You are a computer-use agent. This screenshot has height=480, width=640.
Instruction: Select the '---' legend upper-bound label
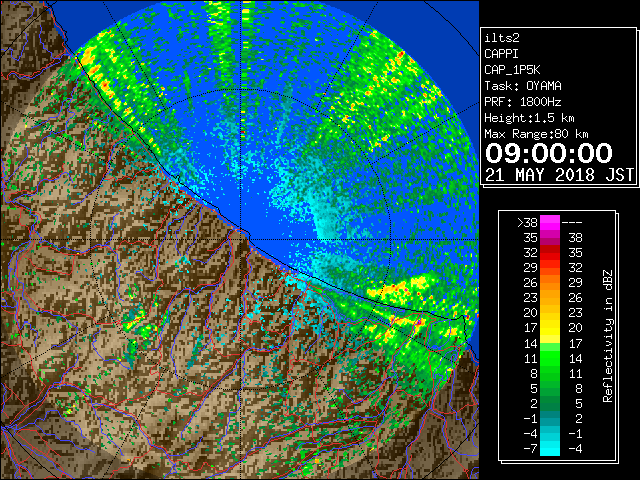[572, 223]
